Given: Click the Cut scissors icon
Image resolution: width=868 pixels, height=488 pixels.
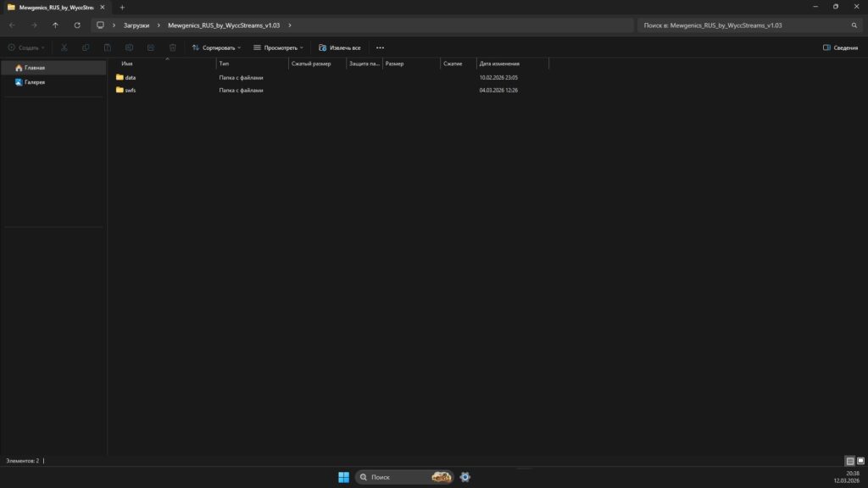Looking at the screenshot, I should click(x=64, y=47).
